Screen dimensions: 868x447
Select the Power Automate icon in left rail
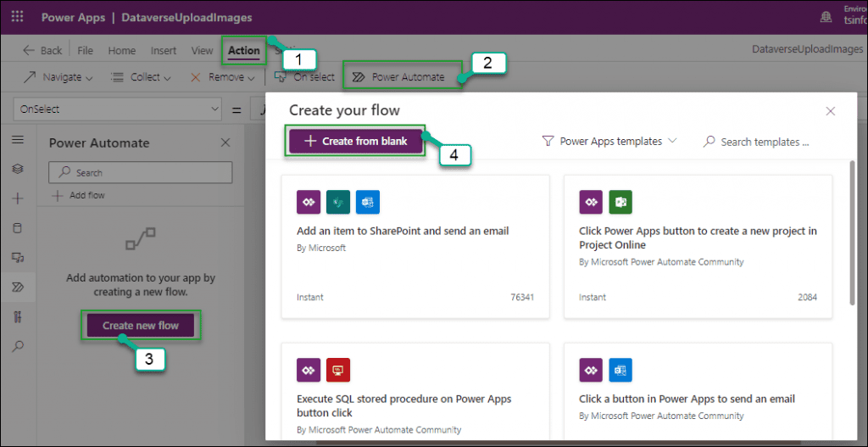[x=18, y=287]
